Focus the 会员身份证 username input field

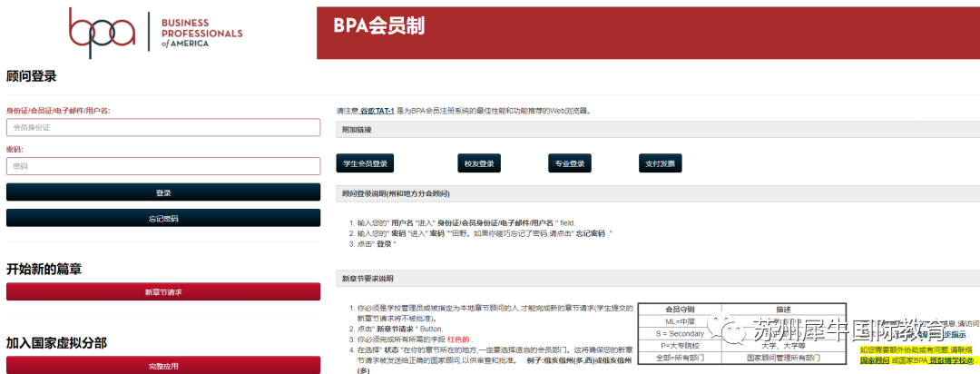point(163,127)
